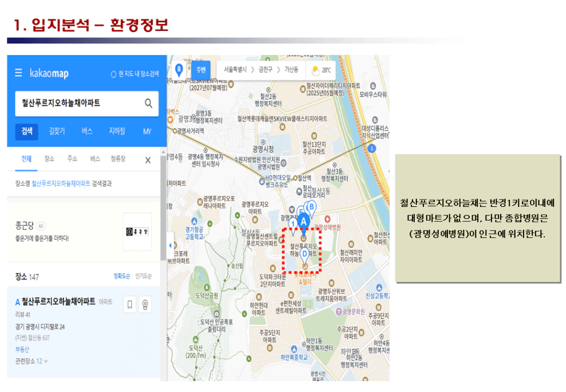Click the school icon beside 하안북중학교
This screenshot has height=392, width=566.
tap(294, 349)
